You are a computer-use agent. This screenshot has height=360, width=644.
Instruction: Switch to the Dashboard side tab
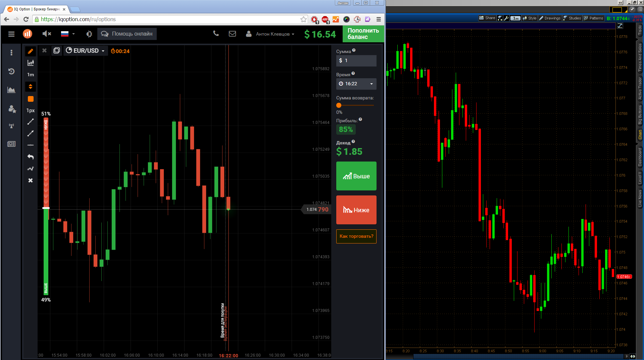pyautogui.click(x=640, y=157)
